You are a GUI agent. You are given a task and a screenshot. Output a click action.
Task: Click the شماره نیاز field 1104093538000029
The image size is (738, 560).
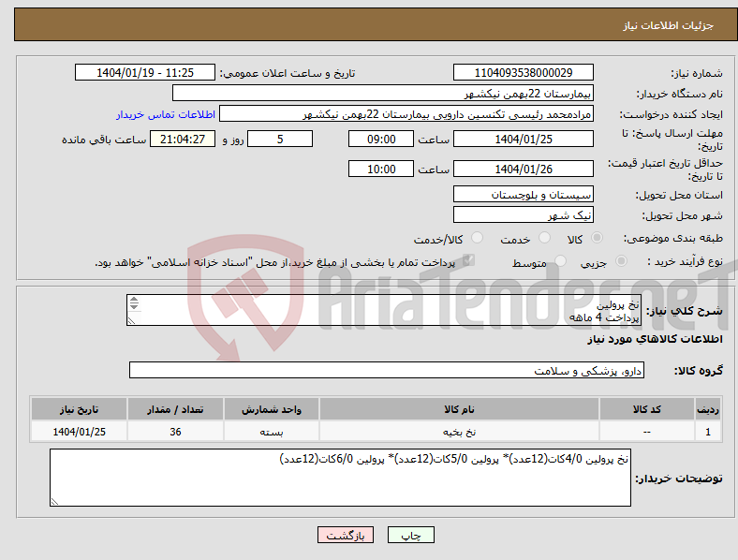click(x=523, y=72)
